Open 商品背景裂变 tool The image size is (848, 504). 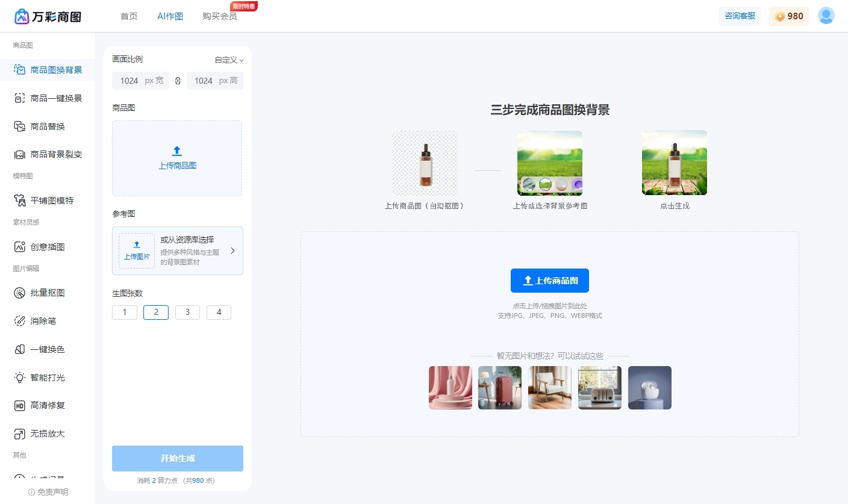[48, 155]
